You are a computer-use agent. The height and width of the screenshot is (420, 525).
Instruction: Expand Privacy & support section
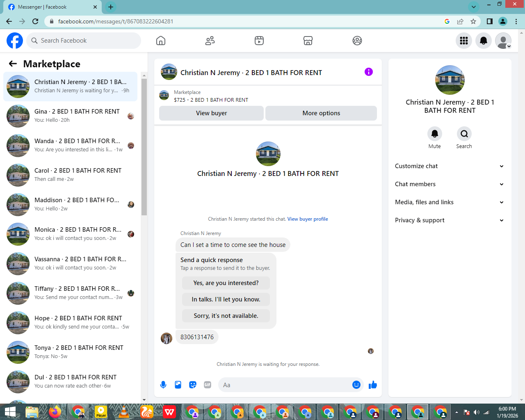point(450,220)
